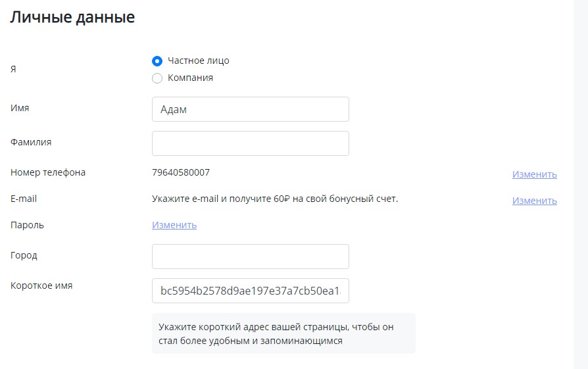
Task: Focus the empty "Фамилия" input field
Action: click(250, 143)
